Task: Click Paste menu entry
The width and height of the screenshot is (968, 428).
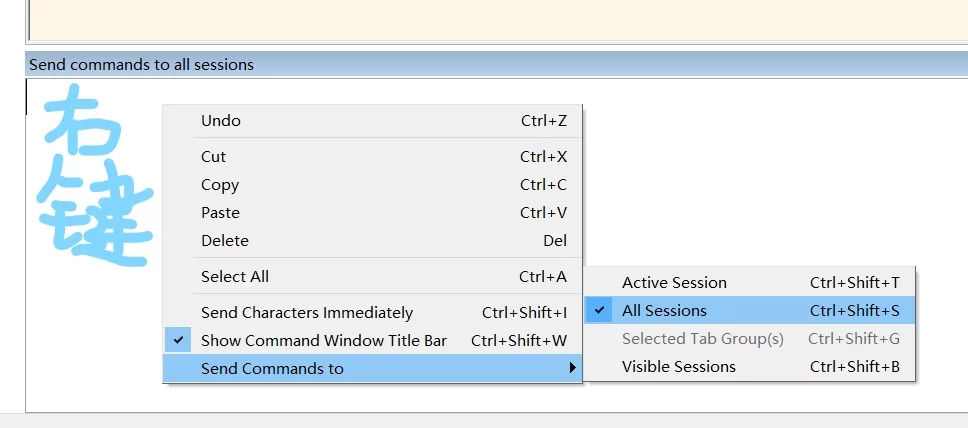Action: pos(220,213)
